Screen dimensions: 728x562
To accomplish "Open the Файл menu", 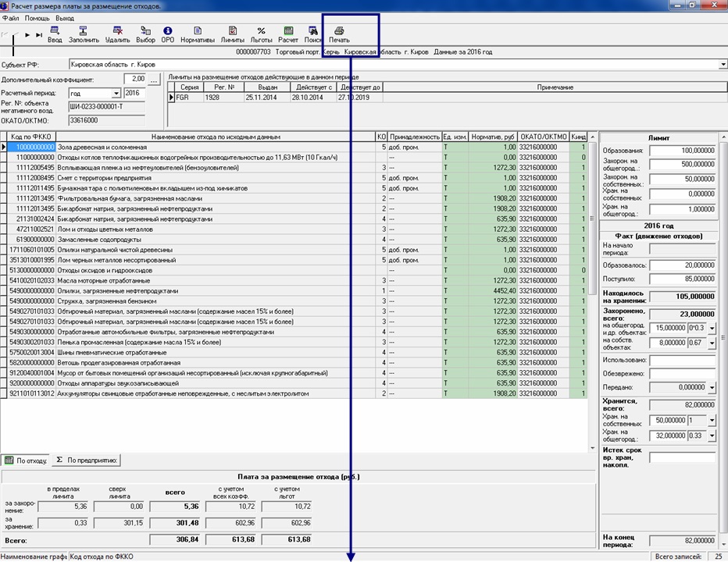I will (x=11, y=17).
